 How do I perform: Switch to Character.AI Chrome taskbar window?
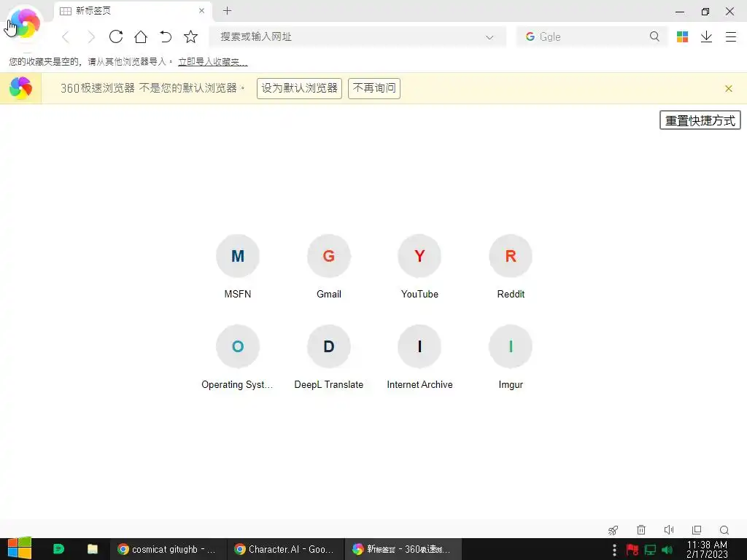click(x=285, y=549)
